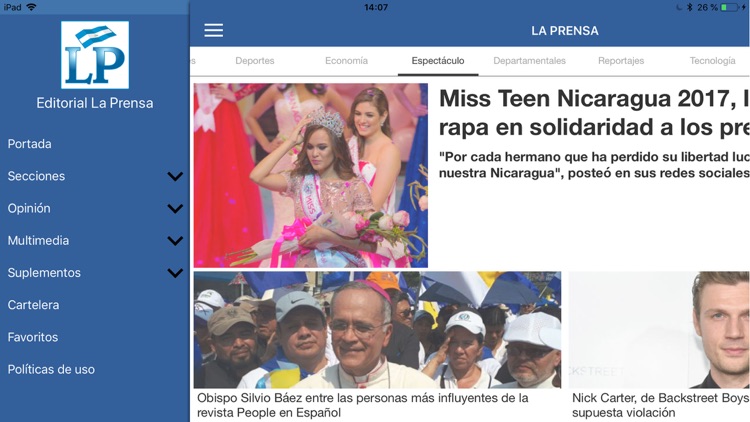Viewport: 750px width, 422px height.
Task: Open Portada in the sidebar
Action: tap(29, 144)
